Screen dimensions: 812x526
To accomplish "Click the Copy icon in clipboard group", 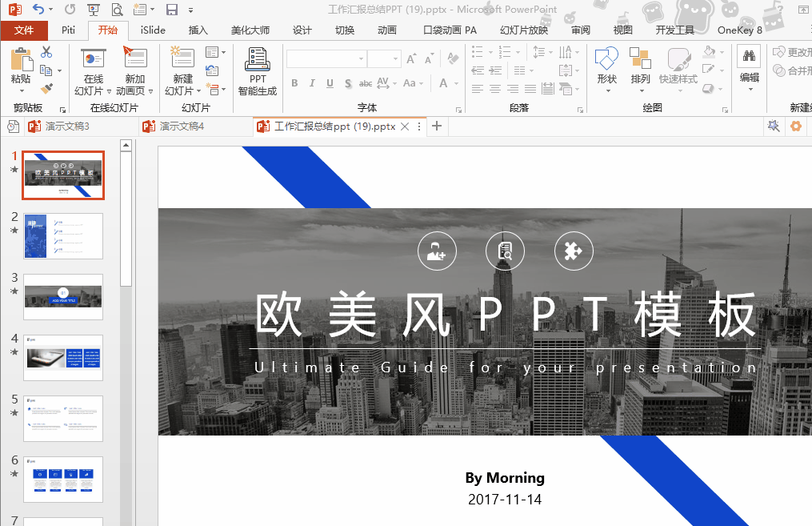I will [x=46, y=70].
